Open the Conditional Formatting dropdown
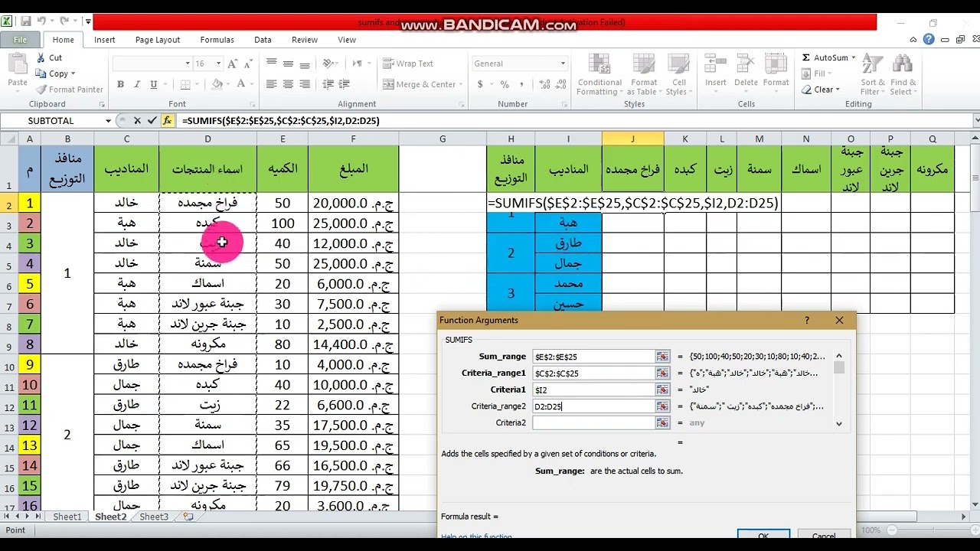 [x=599, y=75]
